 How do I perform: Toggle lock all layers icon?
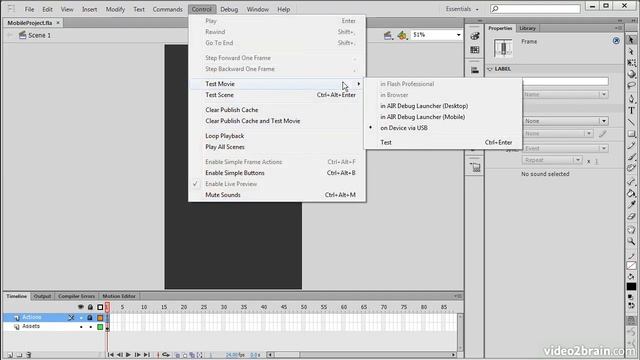pos(90,307)
